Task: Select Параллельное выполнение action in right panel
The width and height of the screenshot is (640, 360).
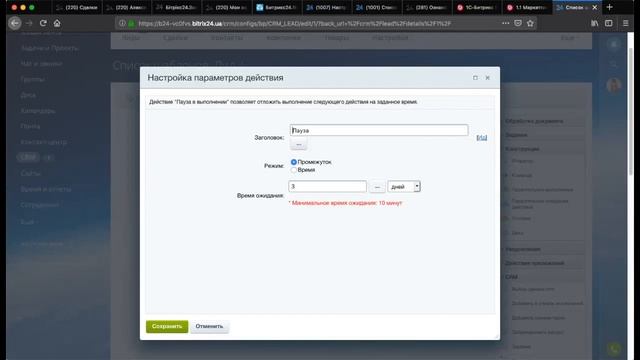Action: pyautogui.click(x=542, y=189)
